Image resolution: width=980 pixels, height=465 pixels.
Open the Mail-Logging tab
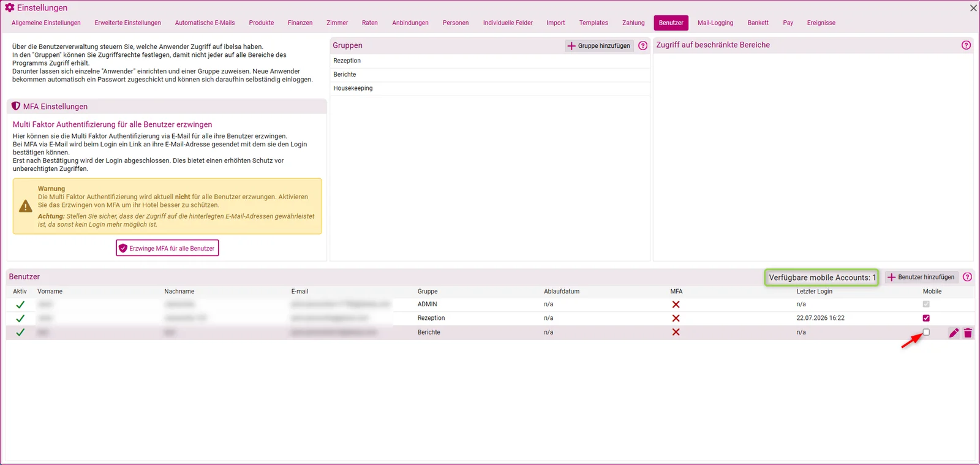[715, 23]
